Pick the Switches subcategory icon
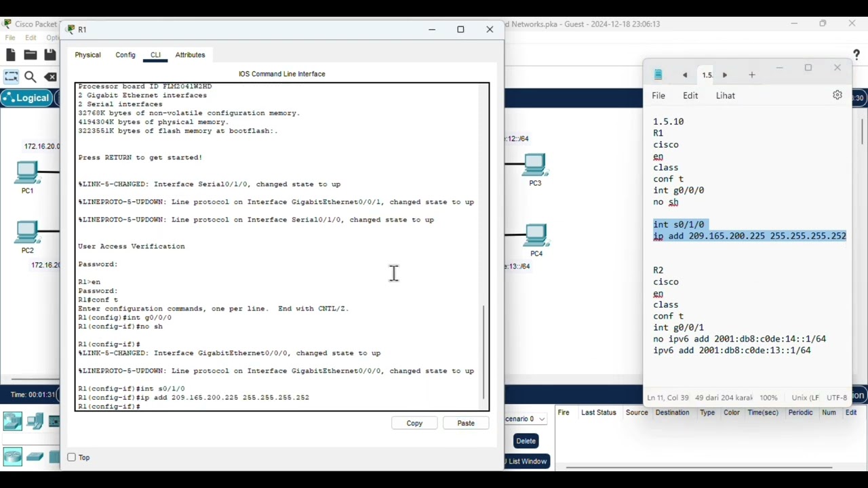Image resolution: width=868 pixels, height=488 pixels. [x=35, y=456]
